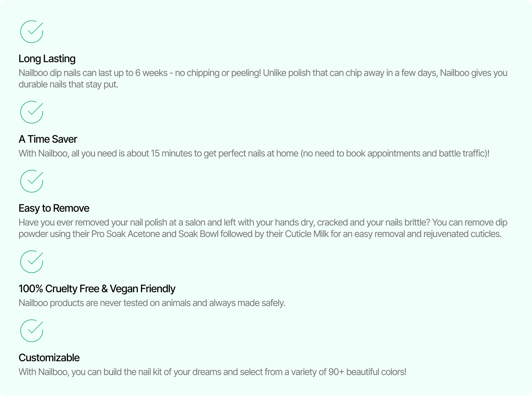Click the 100% Cruelty Free & Vegan Friendly heading

tap(97, 289)
